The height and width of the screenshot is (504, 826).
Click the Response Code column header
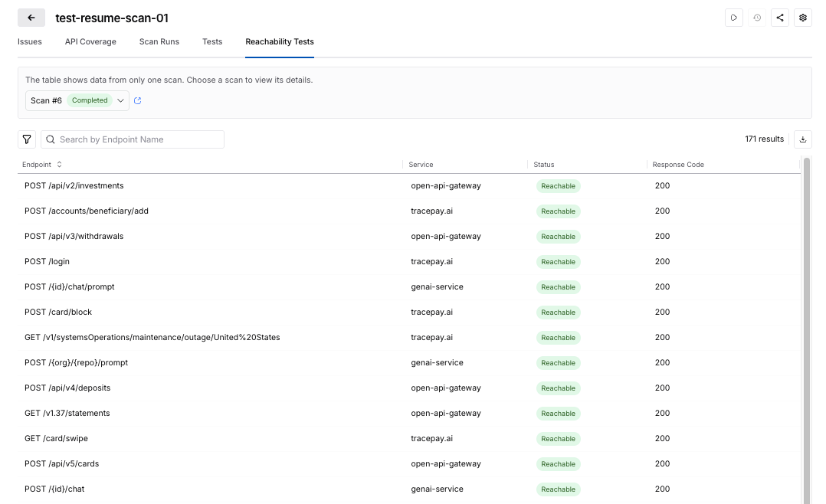tap(678, 165)
